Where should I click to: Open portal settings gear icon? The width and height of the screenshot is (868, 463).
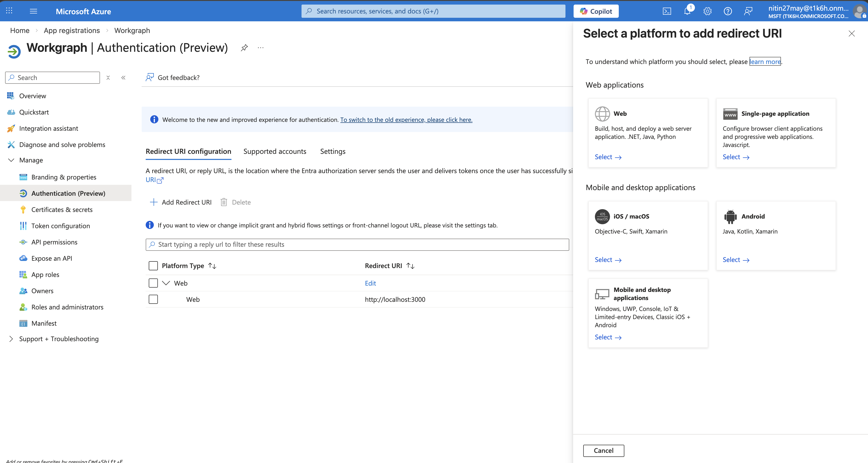tap(707, 11)
